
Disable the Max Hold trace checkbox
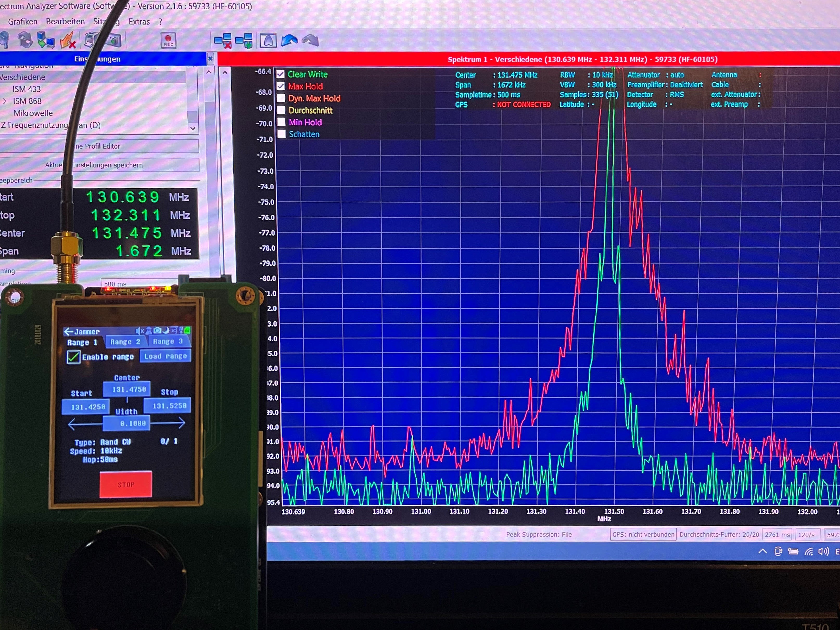(281, 86)
